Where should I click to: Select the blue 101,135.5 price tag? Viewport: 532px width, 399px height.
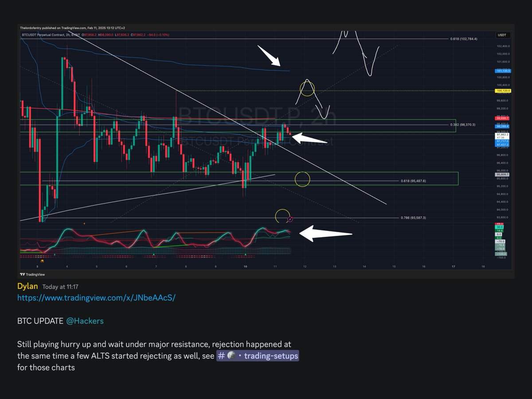[503, 71]
